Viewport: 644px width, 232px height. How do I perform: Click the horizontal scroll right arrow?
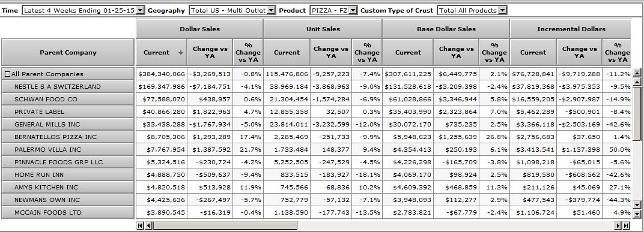pyautogui.click(x=618, y=225)
